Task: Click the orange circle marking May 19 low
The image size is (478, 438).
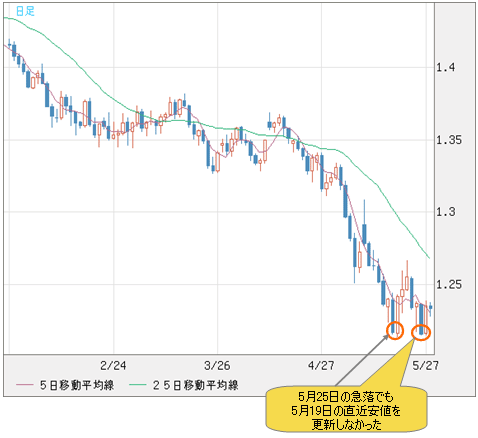Action: pyautogui.click(x=395, y=331)
